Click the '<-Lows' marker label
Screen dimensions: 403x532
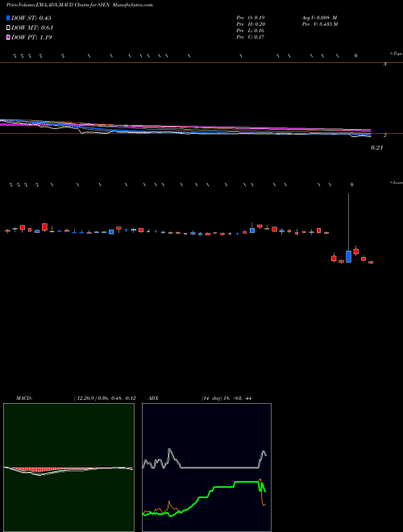397,182
